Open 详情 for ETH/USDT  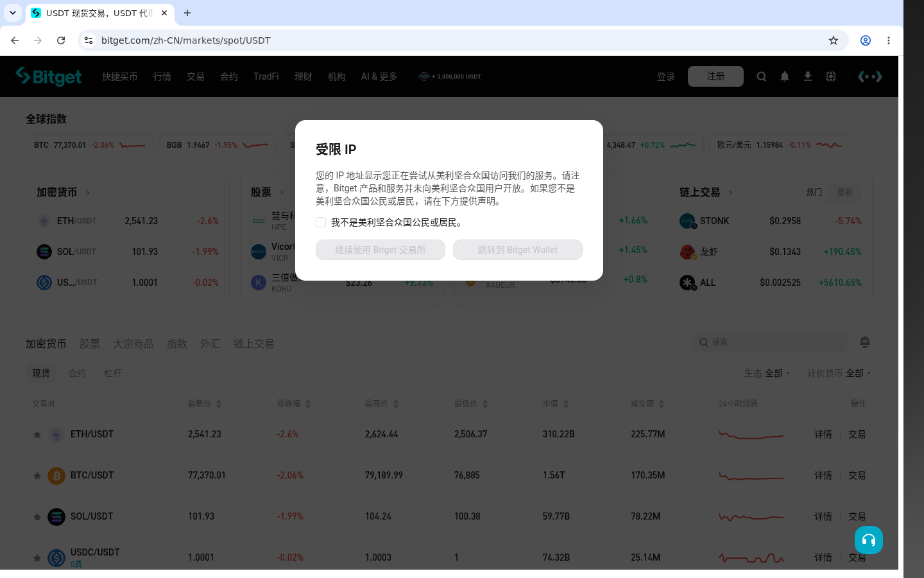click(823, 435)
